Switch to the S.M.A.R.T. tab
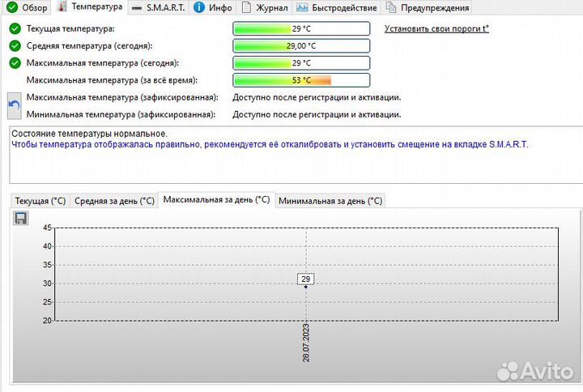Image resolution: width=583 pixels, height=392 pixels. coord(159,7)
